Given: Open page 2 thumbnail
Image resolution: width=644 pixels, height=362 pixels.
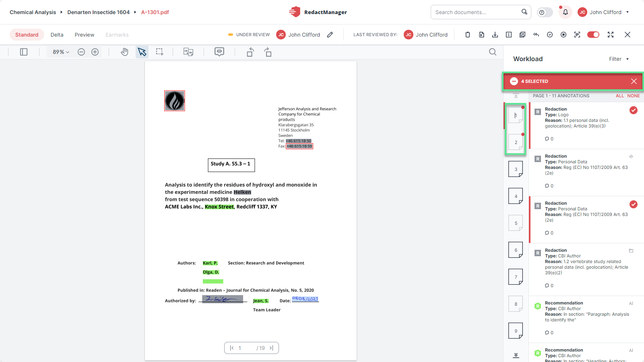Looking at the screenshot, I should click(516, 142).
